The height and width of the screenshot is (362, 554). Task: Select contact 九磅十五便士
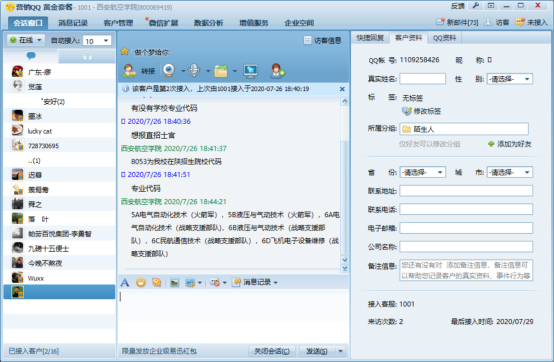click(59, 249)
